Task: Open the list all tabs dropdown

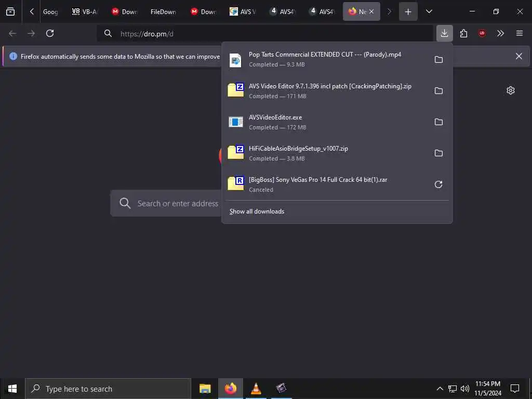Action: click(x=429, y=11)
